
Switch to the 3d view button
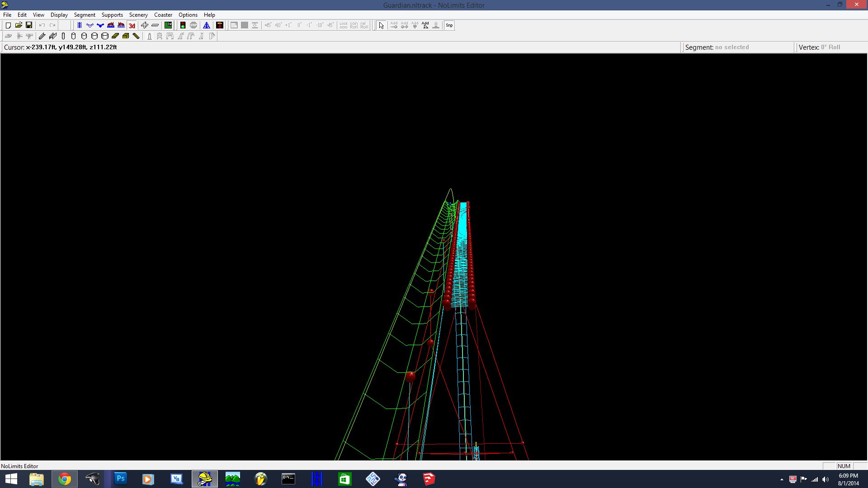[x=132, y=25]
